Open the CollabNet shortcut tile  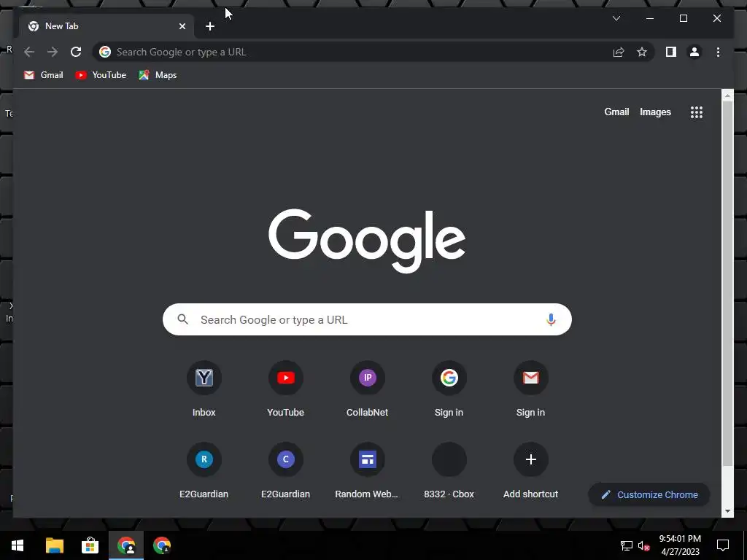tap(368, 389)
